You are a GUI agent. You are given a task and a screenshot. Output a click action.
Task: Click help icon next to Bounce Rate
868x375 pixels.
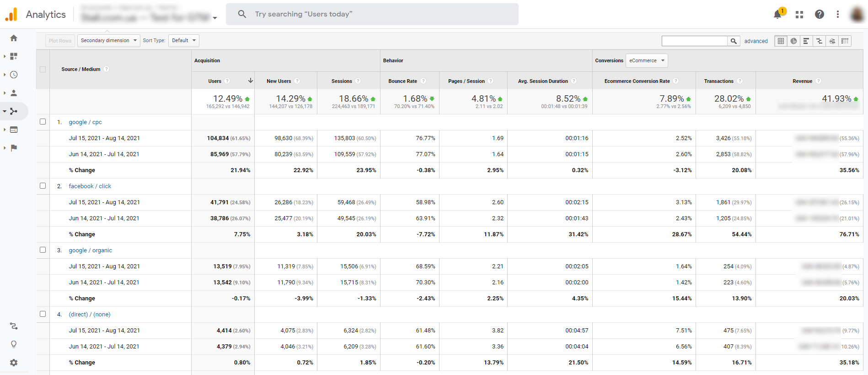423,81
